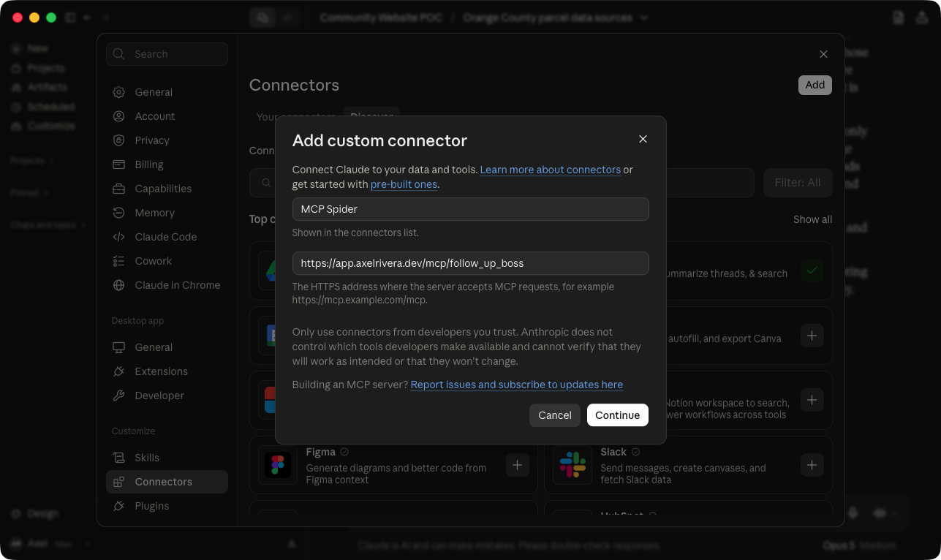Click the magnifier icon in the connectors search
941x560 pixels.
[x=266, y=183]
